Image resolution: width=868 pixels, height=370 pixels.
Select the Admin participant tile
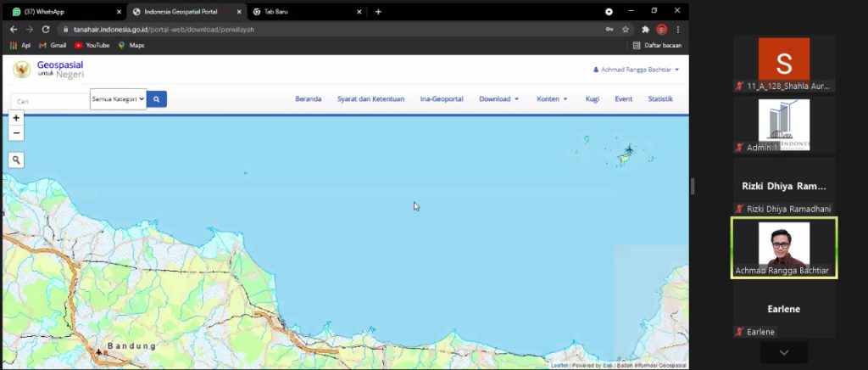point(784,125)
